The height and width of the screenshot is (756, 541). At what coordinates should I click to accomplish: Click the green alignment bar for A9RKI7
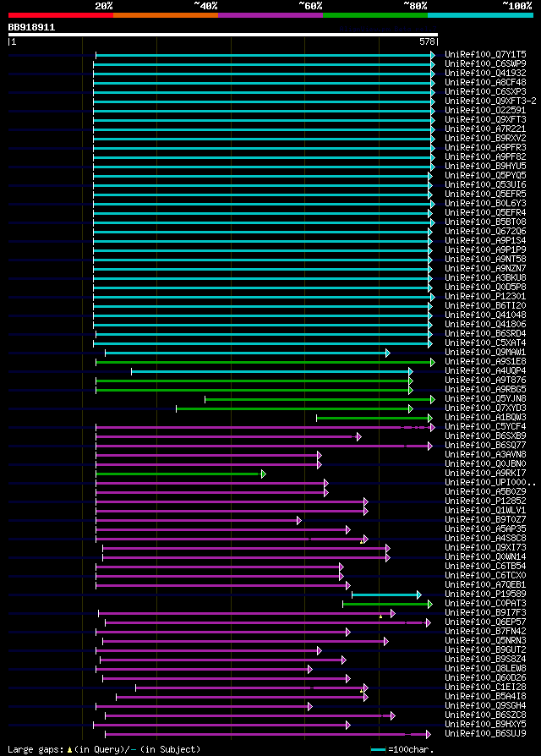181,474
